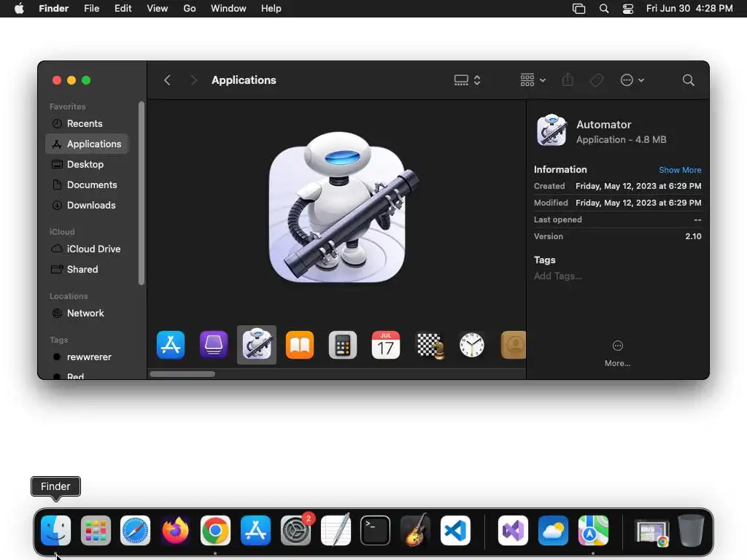Open Applications in the sidebar
Image resolution: width=747 pixels, height=560 pixels.
87,144
